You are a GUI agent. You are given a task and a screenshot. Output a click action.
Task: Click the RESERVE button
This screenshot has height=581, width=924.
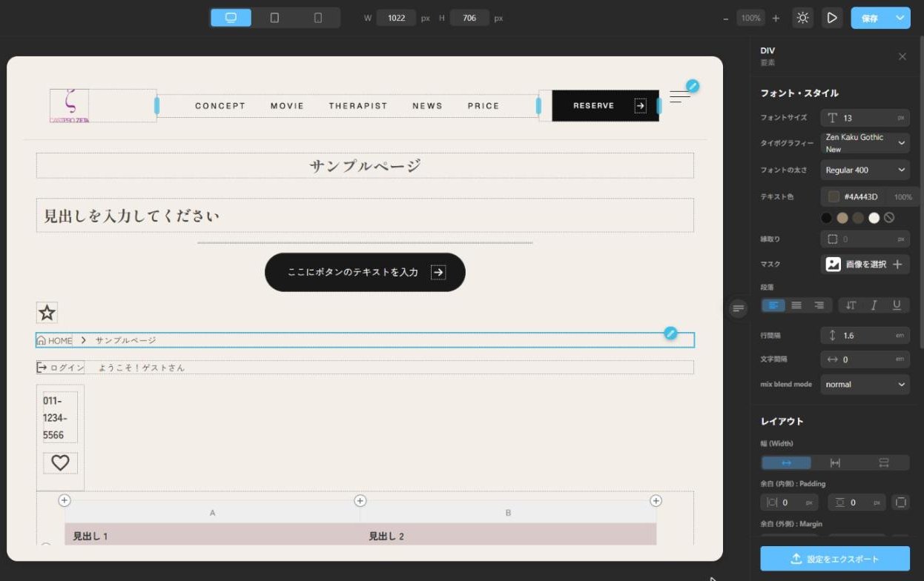[605, 106]
